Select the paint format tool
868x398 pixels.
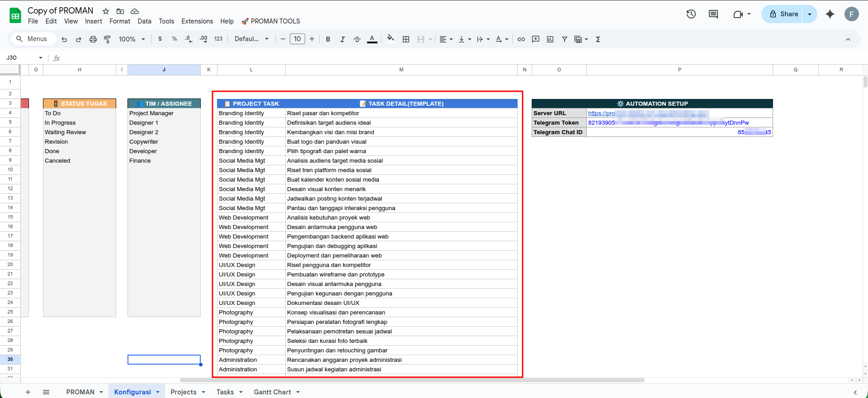107,39
